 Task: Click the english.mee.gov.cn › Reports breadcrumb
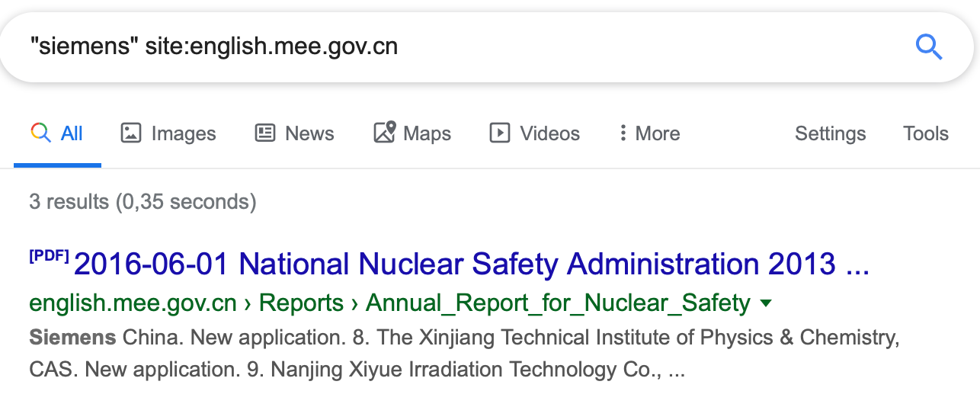pos(186,303)
